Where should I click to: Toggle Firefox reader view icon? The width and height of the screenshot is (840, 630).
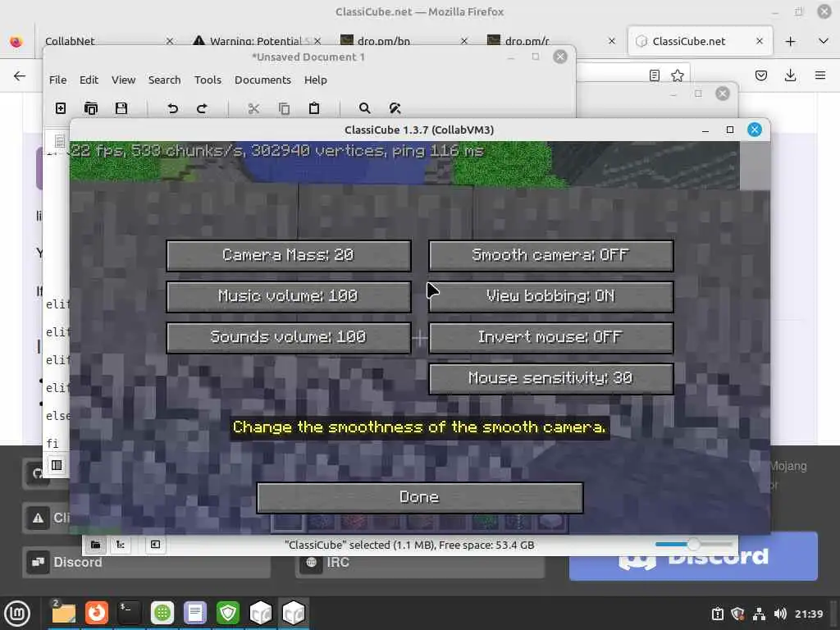(x=654, y=75)
